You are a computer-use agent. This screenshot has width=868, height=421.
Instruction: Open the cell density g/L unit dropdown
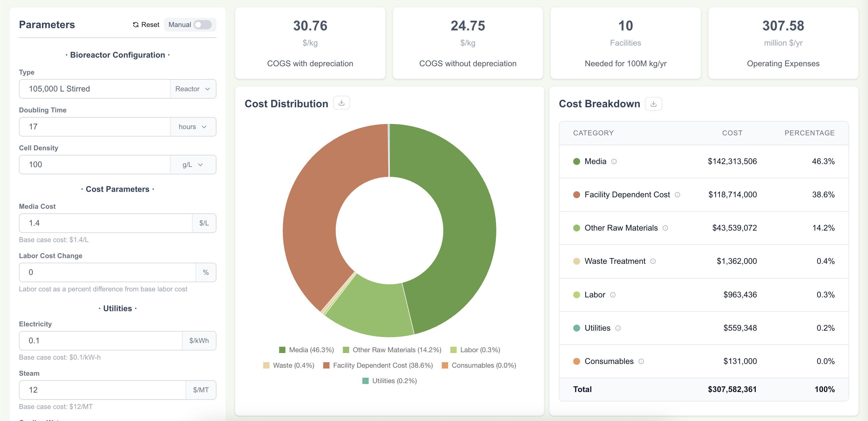(193, 165)
